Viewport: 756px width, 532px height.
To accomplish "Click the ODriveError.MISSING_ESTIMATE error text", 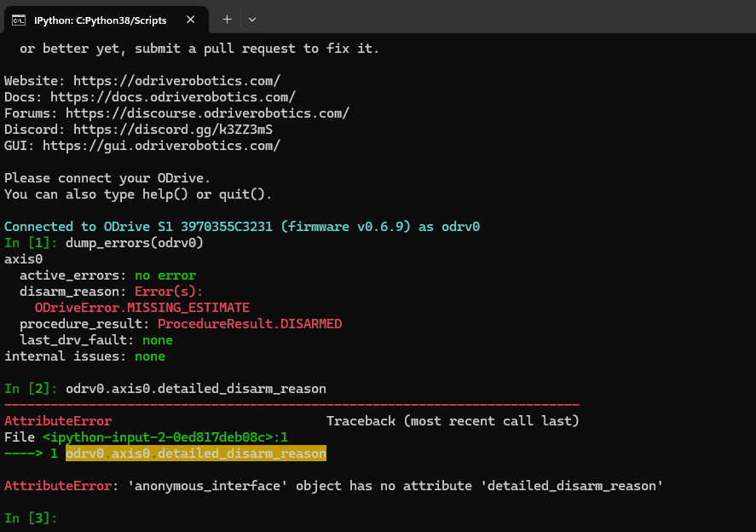I will (x=141, y=308).
